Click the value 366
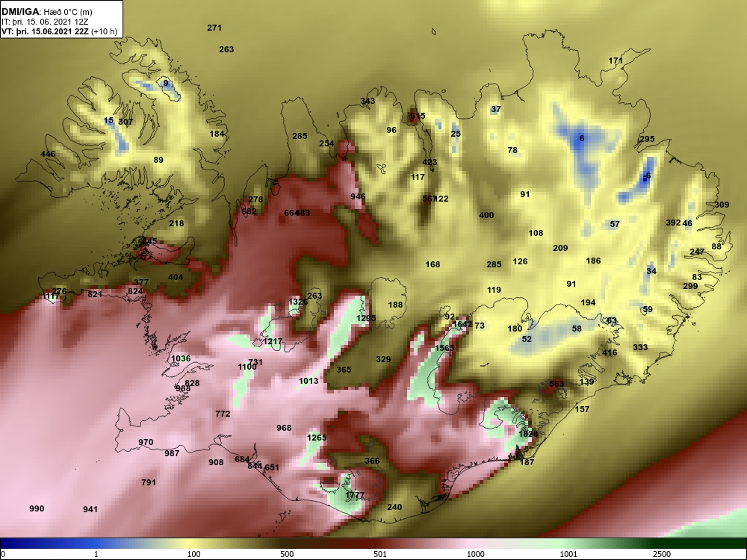This screenshot has height=560, width=747. click(372, 461)
